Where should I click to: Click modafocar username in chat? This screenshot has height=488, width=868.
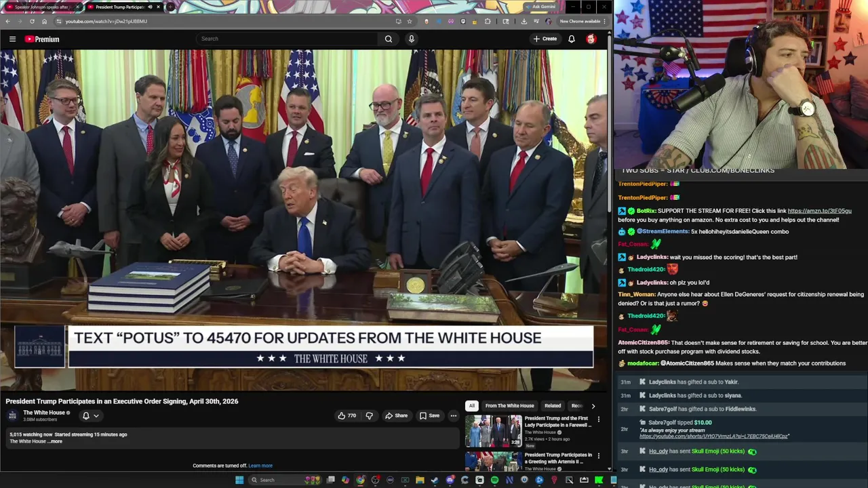click(x=642, y=363)
